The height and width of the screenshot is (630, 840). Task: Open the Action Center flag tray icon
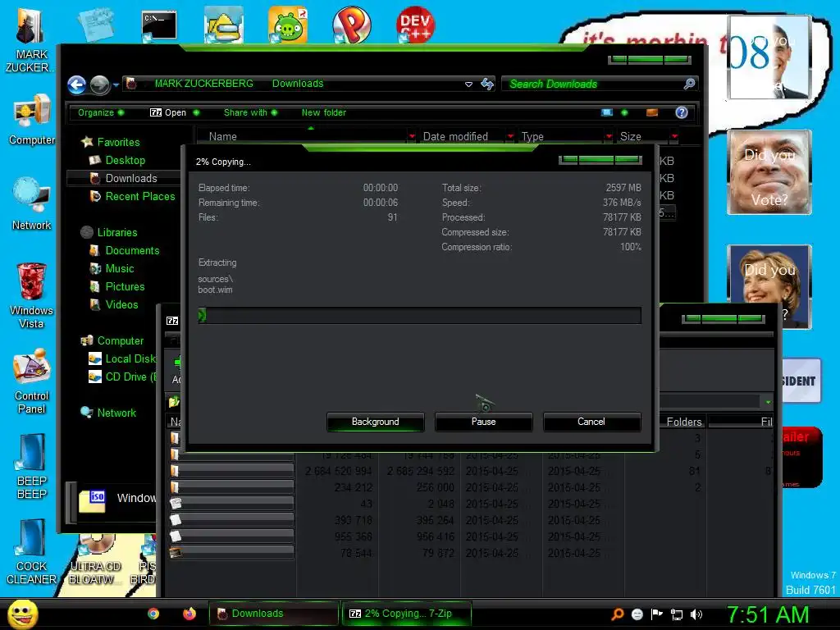(x=657, y=614)
